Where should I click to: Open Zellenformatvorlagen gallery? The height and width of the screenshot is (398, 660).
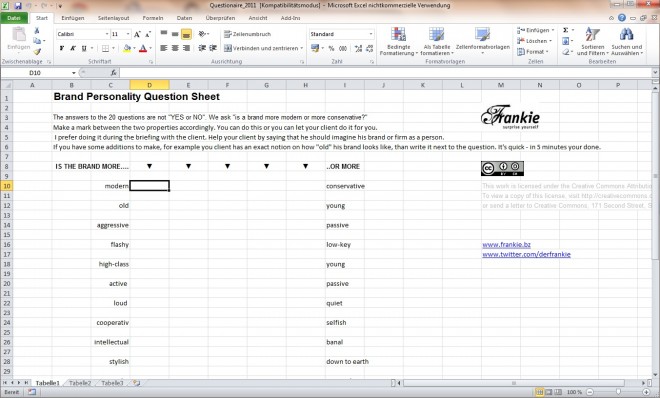[x=483, y=41]
